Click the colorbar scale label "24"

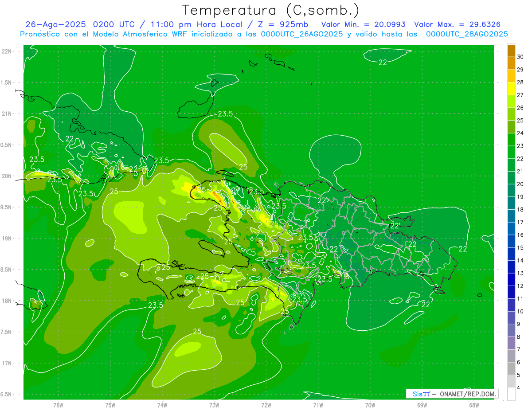[520, 133]
